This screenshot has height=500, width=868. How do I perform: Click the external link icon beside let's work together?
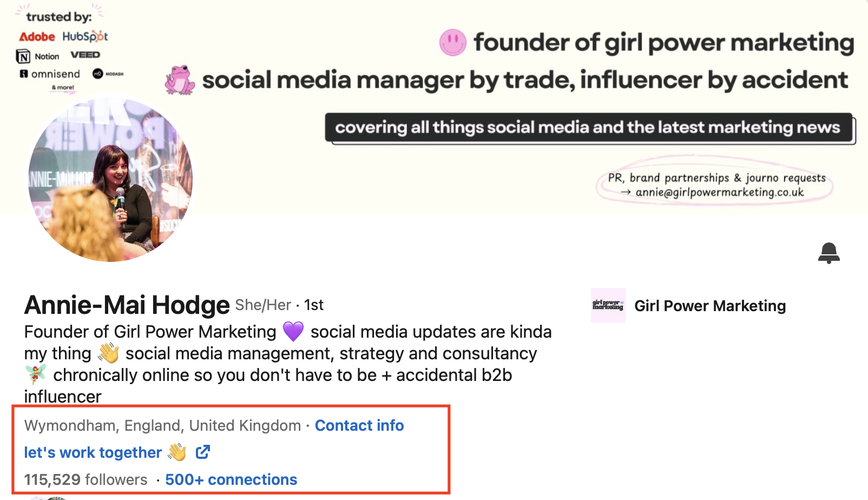point(203,452)
